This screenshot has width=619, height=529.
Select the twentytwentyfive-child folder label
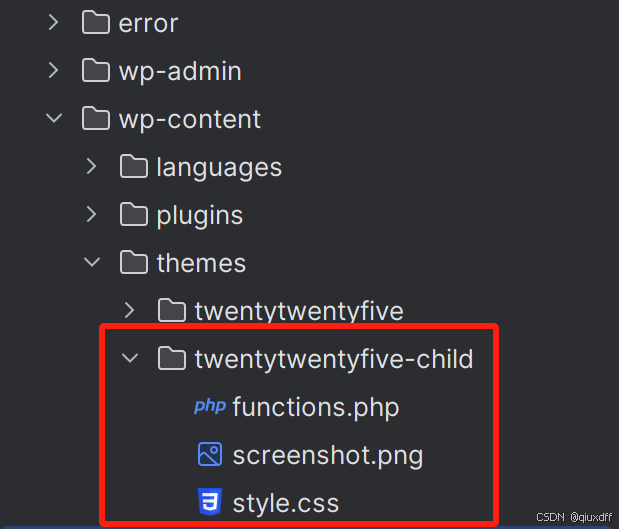[334, 360]
